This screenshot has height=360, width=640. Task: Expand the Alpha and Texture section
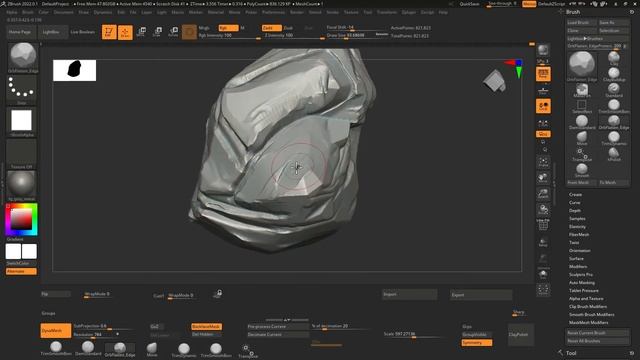(586, 299)
